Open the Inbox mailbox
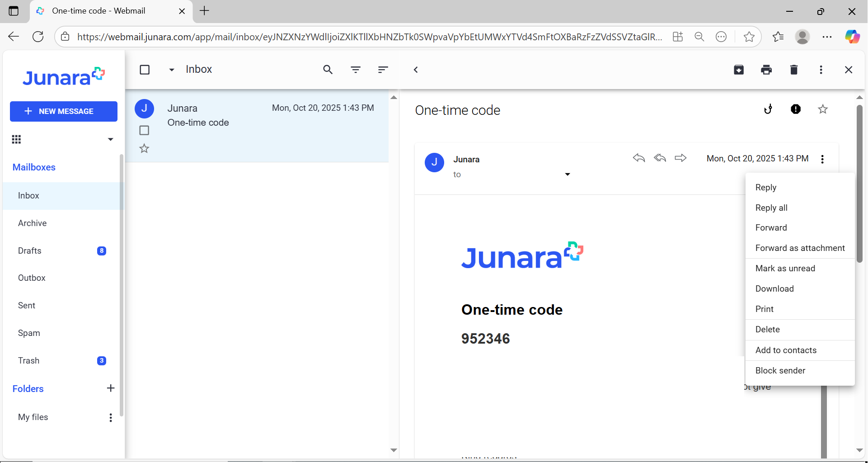The width and height of the screenshot is (868, 463). [x=61, y=196]
